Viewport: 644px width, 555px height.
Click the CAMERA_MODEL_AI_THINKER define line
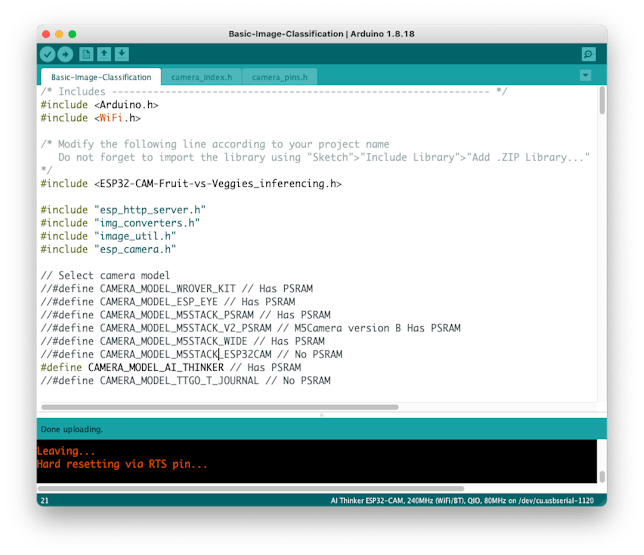pos(170,368)
